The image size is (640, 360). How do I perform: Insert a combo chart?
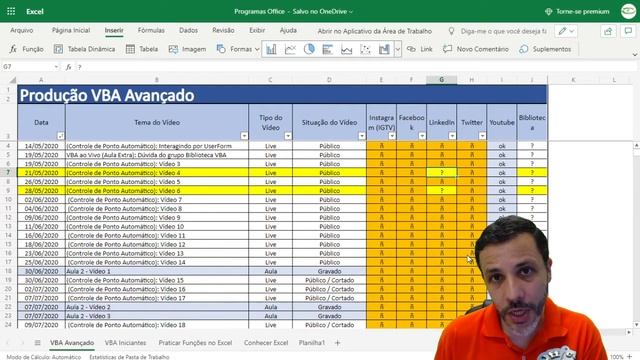coord(384,49)
